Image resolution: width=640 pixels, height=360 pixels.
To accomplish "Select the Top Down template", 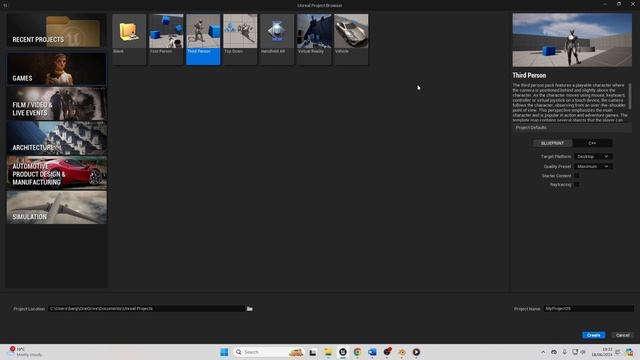I will click(240, 39).
